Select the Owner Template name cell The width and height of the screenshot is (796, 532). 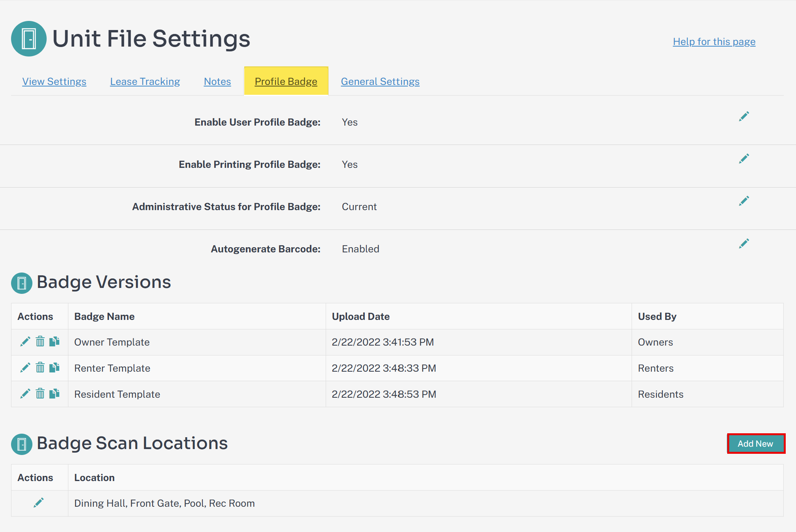coord(197,342)
